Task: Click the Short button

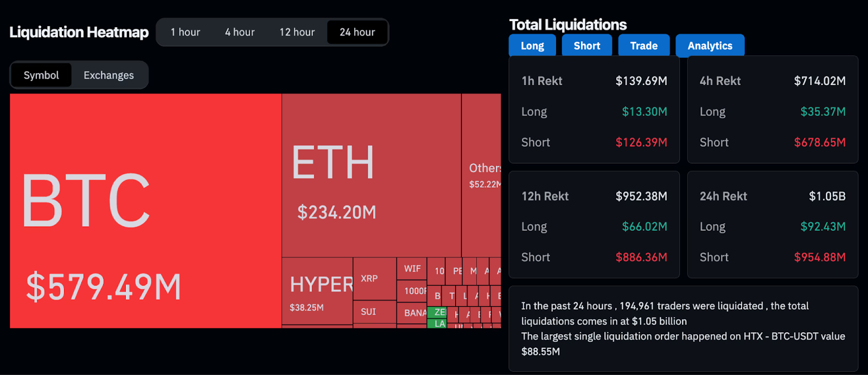Action: [x=586, y=46]
